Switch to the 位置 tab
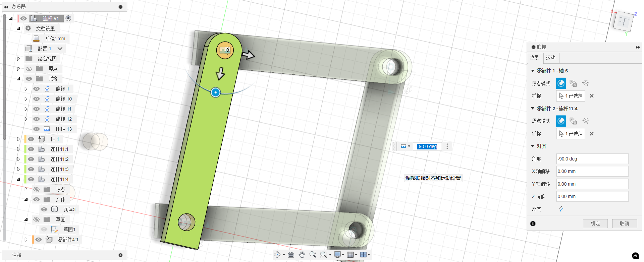Viewport: 644px width, 262px height. click(x=535, y=58)
